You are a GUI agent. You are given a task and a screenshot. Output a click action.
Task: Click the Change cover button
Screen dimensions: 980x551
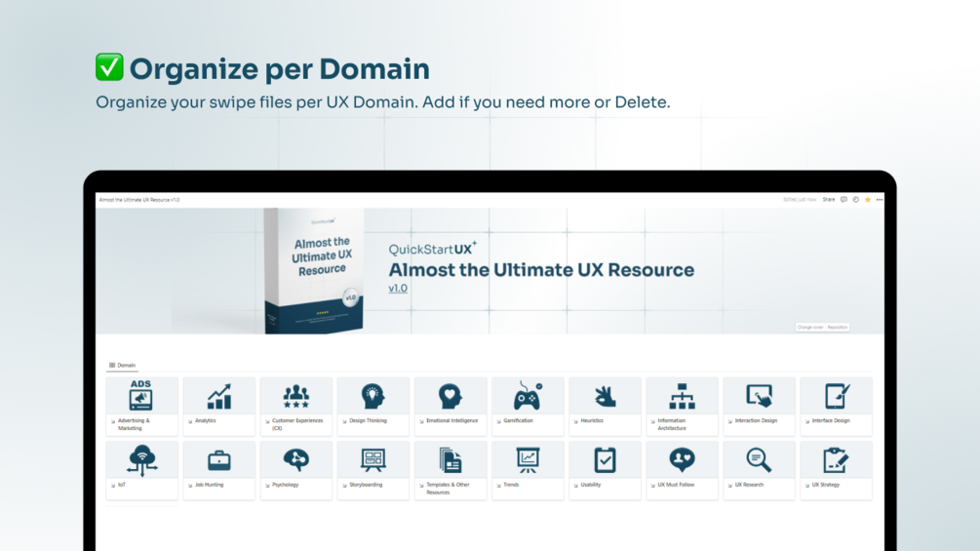coord(810,328)
